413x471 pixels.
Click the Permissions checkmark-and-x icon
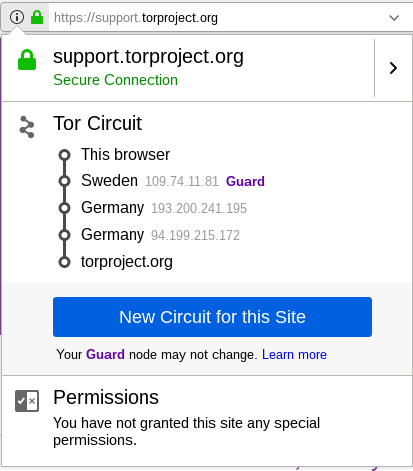[x=27, y=401]
